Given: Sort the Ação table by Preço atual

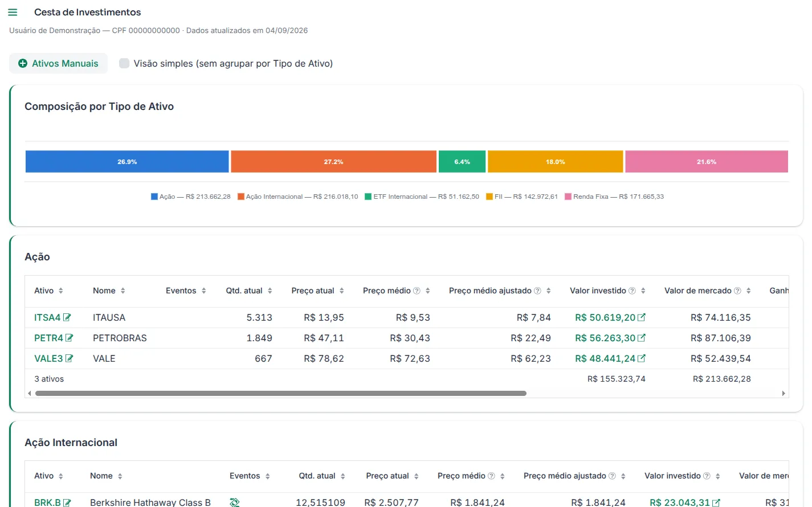Looking at the screenshot, I should point(341,291).
